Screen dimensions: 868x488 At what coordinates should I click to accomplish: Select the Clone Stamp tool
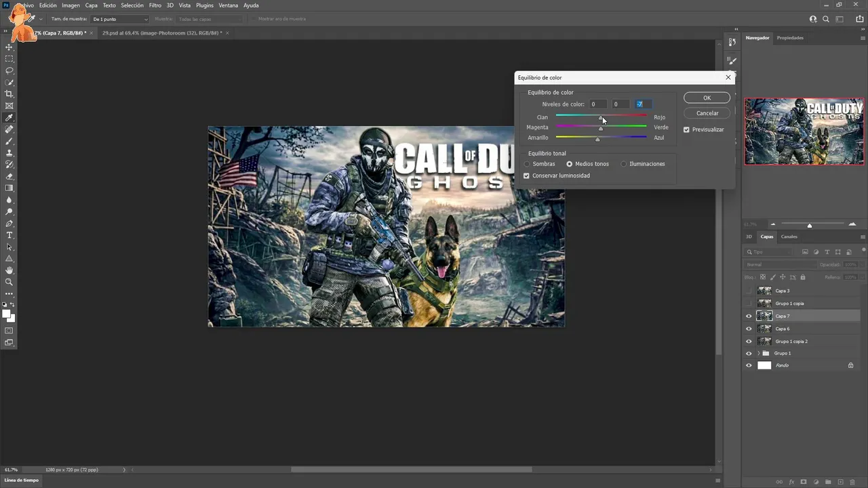(x=9, y=153)
